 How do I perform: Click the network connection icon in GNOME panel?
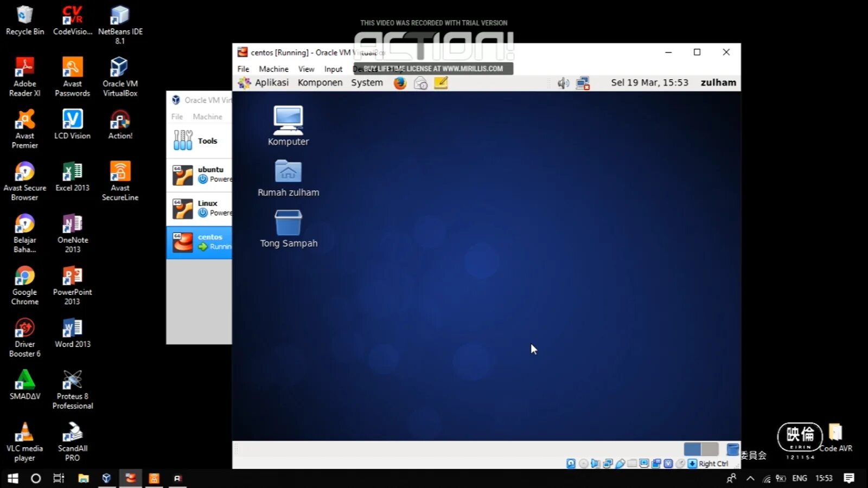point(583,83)
